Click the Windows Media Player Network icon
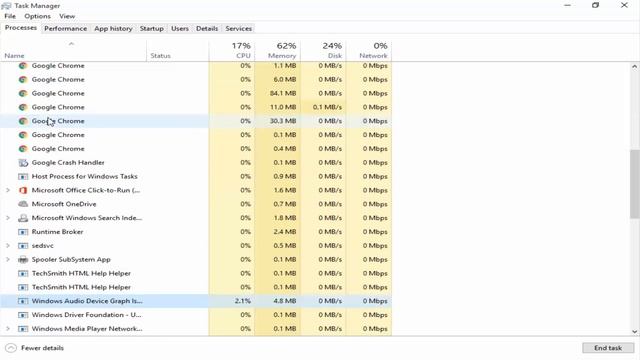Image resolution: width=640 pixels, height=360 pixels. coord(23,329)
